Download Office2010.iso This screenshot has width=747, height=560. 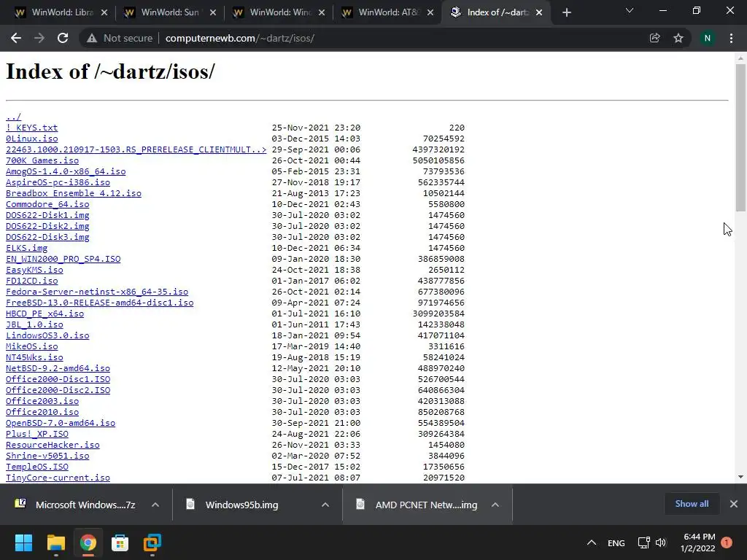(42, 413)
